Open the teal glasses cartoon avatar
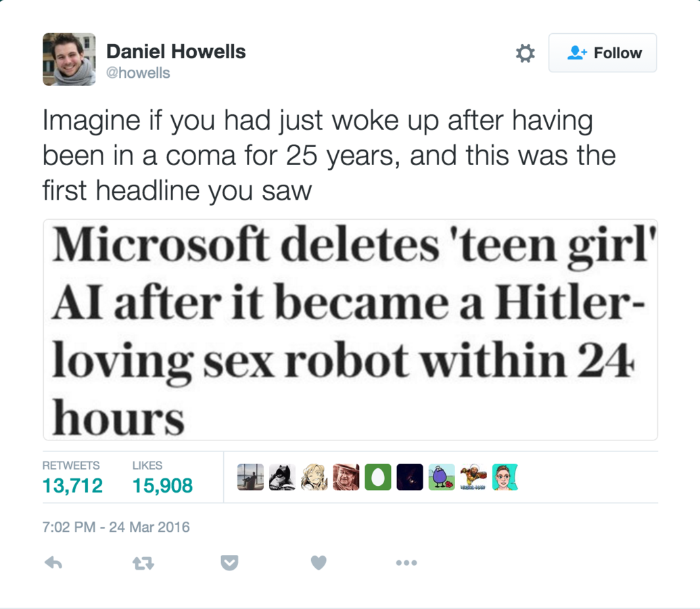Screen dimensions: 700x609 coord(505,477)
